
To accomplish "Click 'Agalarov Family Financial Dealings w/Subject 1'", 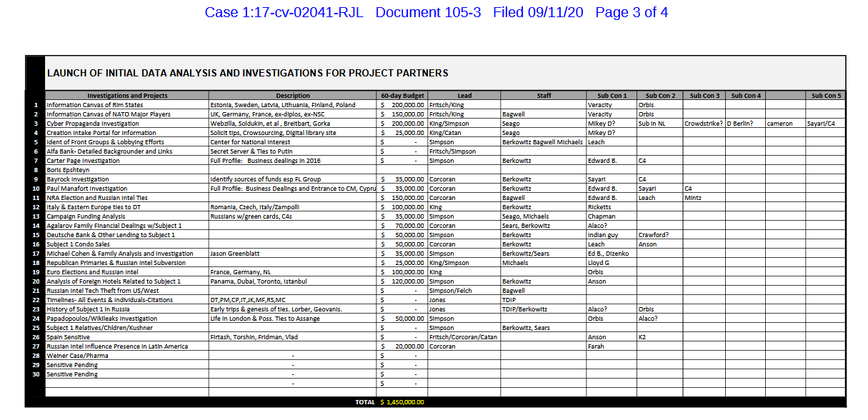I will [127, 226].
